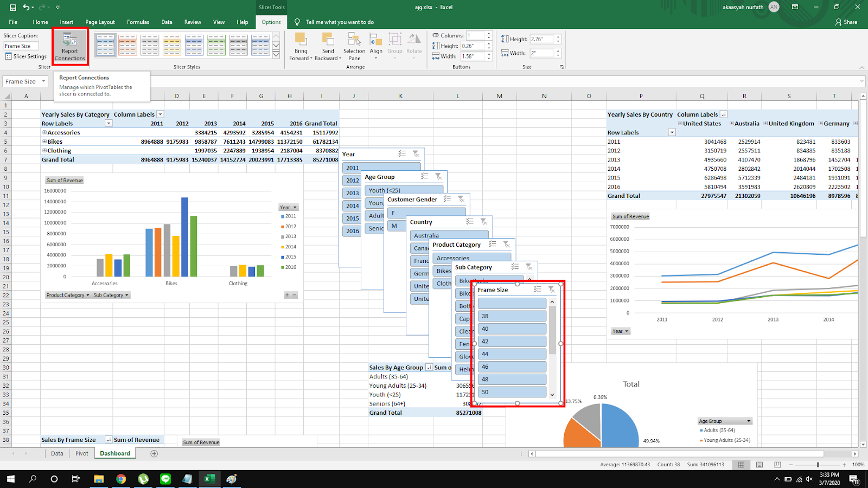Click the Bring Forward icon
The width and height of the screenshot is (868, 488).
pos(301,46)
